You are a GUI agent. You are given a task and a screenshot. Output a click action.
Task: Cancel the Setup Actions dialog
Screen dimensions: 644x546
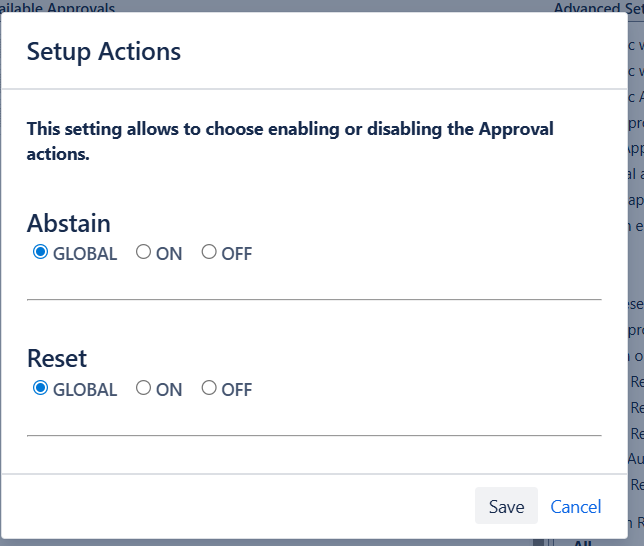click(x=576, y=506)
